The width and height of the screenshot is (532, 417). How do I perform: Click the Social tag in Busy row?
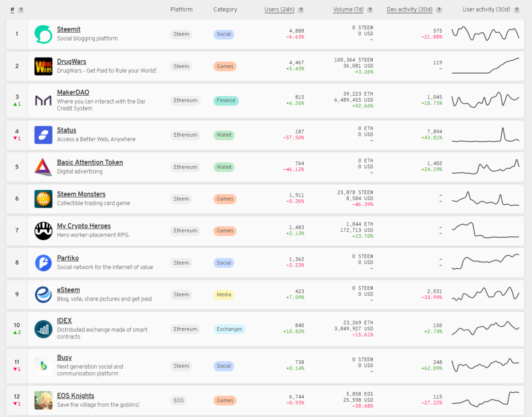pyautogui.click(x=224, y=366)
